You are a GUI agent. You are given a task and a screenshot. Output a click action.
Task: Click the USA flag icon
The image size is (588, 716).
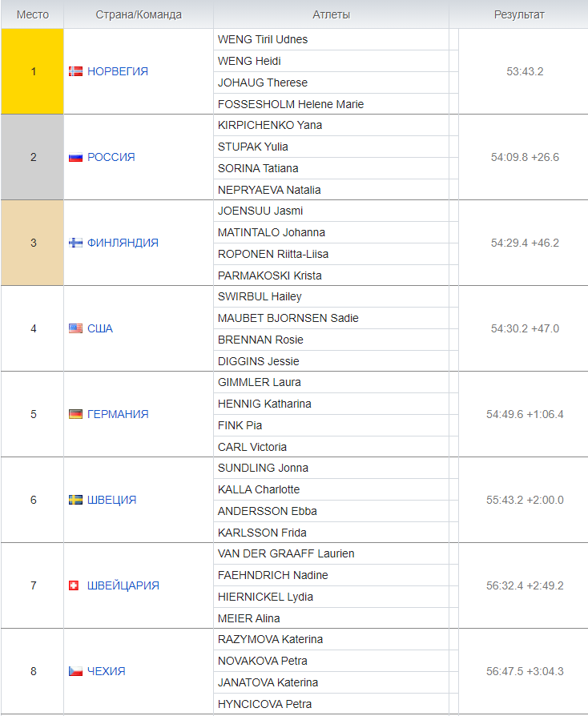click(75, 328)
